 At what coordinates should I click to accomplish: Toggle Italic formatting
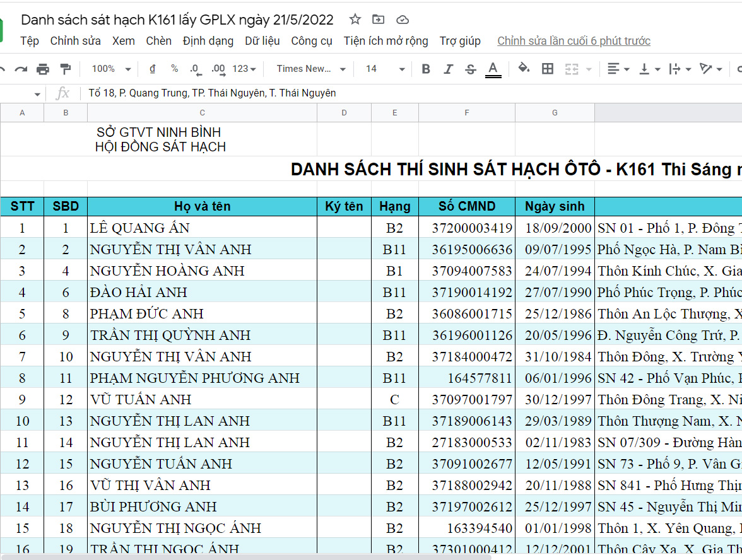448,69
